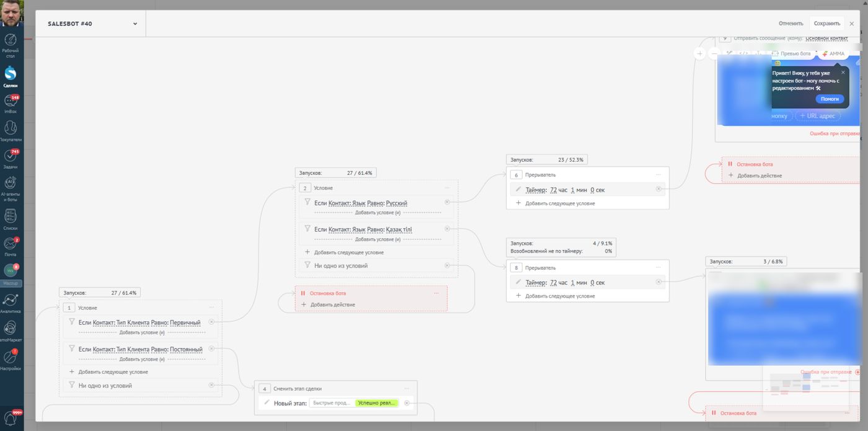Open the Основной контакт recipient selector
This screenshot has height=431, width=868.
[x=826, y=38]
